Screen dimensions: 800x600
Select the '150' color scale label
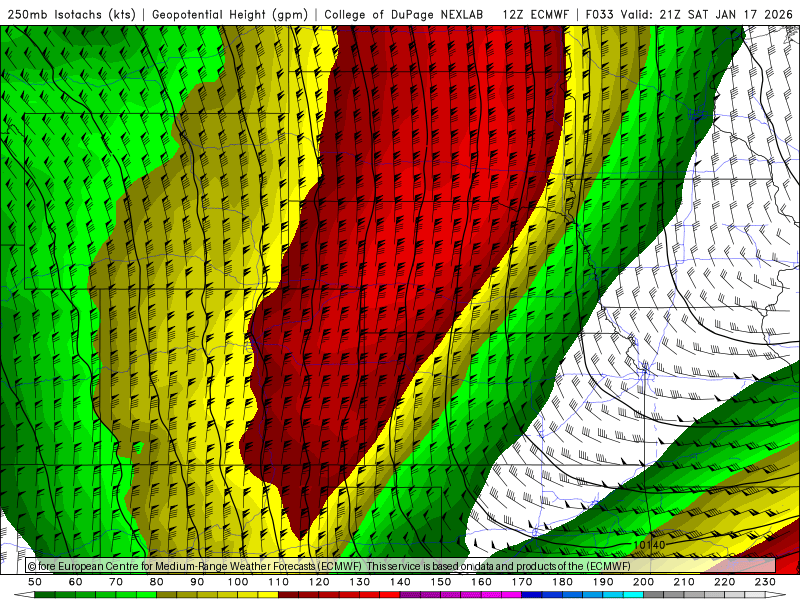440,582
